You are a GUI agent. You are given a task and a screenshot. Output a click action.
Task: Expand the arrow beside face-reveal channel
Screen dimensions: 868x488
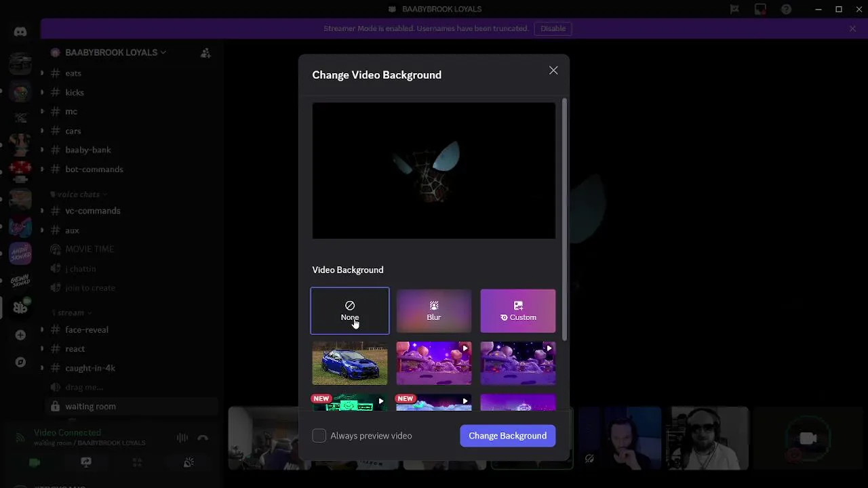tap(42, 329)
